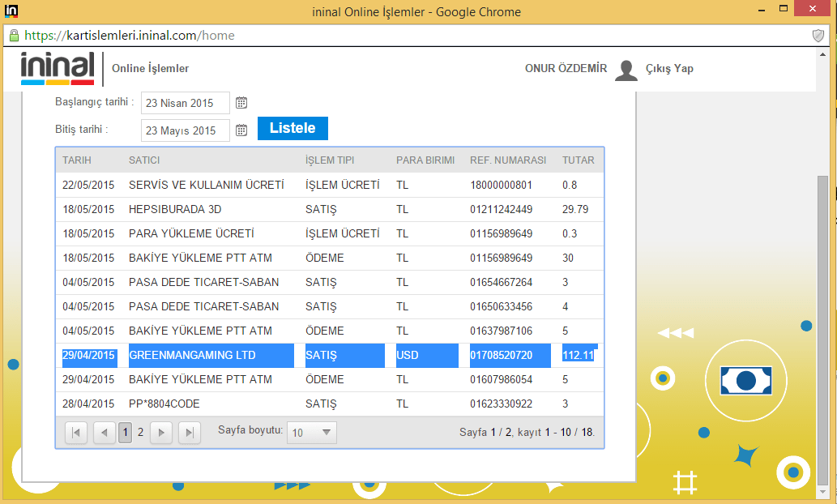Click the USD currency cell

[x=408, y=355]
